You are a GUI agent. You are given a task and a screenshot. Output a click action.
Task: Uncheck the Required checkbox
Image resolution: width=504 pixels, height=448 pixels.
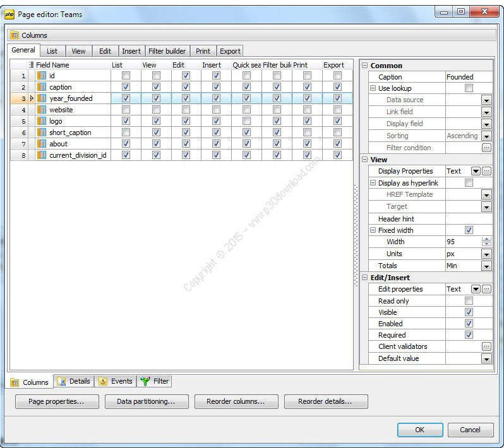point(469,335)
